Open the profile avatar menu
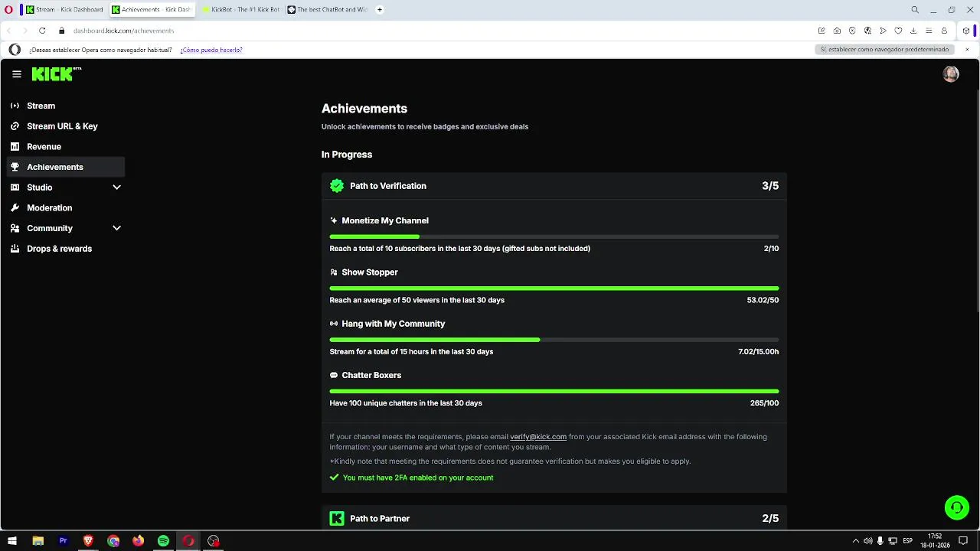The image size is (980, 551). tap(951, 74)
